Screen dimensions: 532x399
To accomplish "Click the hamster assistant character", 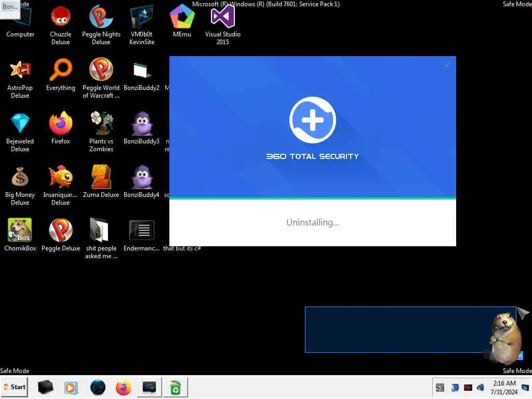I will 506,338.
